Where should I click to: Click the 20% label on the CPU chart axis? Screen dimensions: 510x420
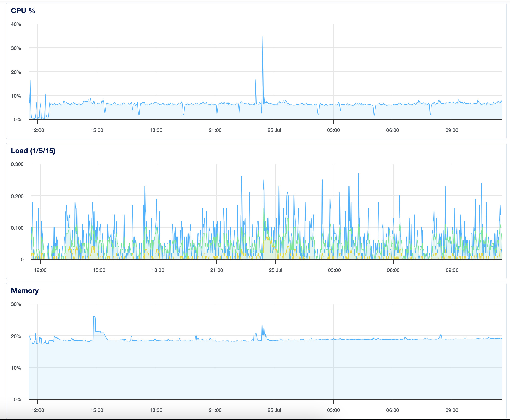point(16,72)
